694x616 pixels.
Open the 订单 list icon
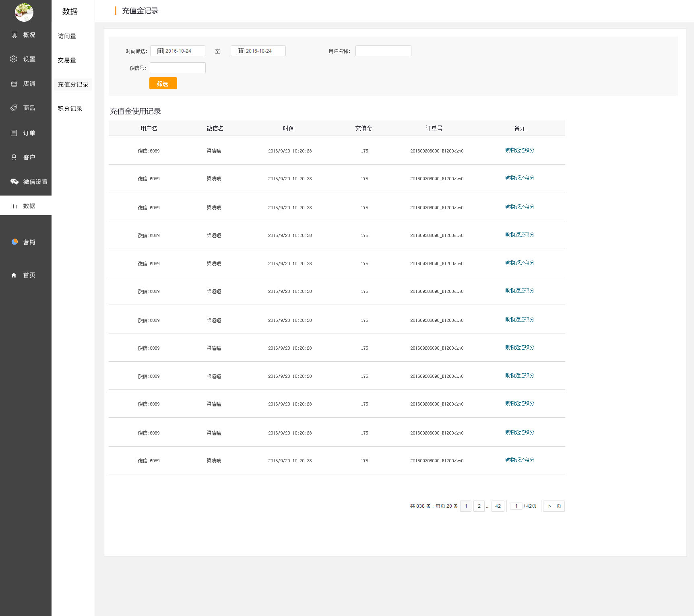[14, 133]
